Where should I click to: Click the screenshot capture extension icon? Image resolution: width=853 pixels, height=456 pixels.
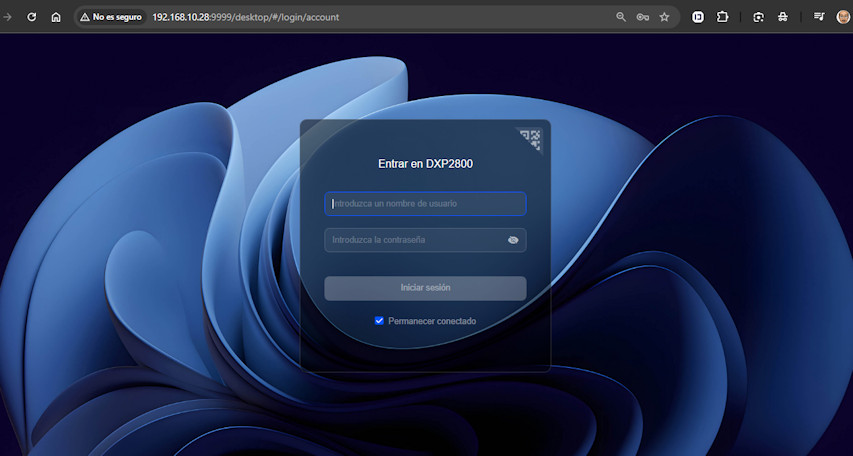(x=758, y=17)
